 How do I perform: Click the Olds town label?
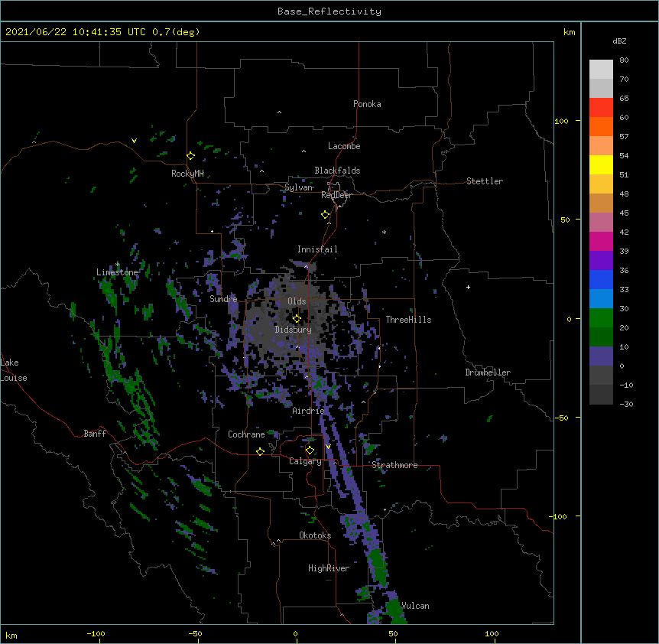(297, 301)
